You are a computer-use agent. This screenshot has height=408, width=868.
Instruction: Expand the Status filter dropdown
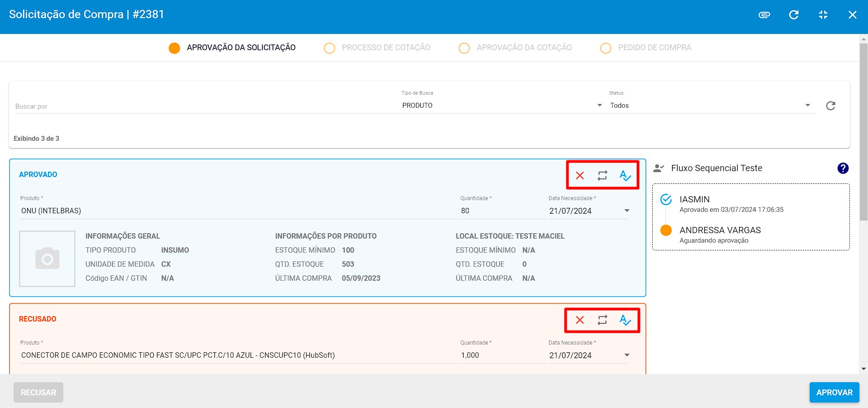pyautogui.click(x=710, y=106)
